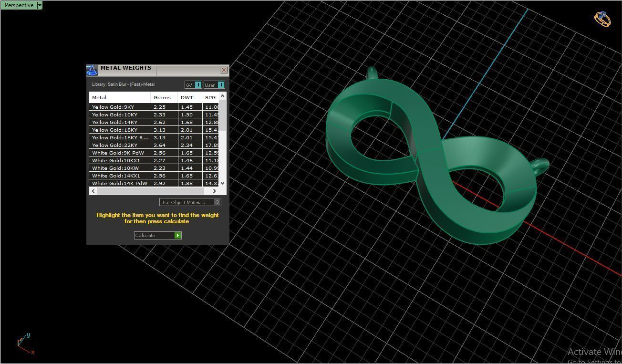Image resolution: width=622 pixels, height=364 pixels.
Task: Click the Metal Weights scale icon
Action: coord(92,70)
